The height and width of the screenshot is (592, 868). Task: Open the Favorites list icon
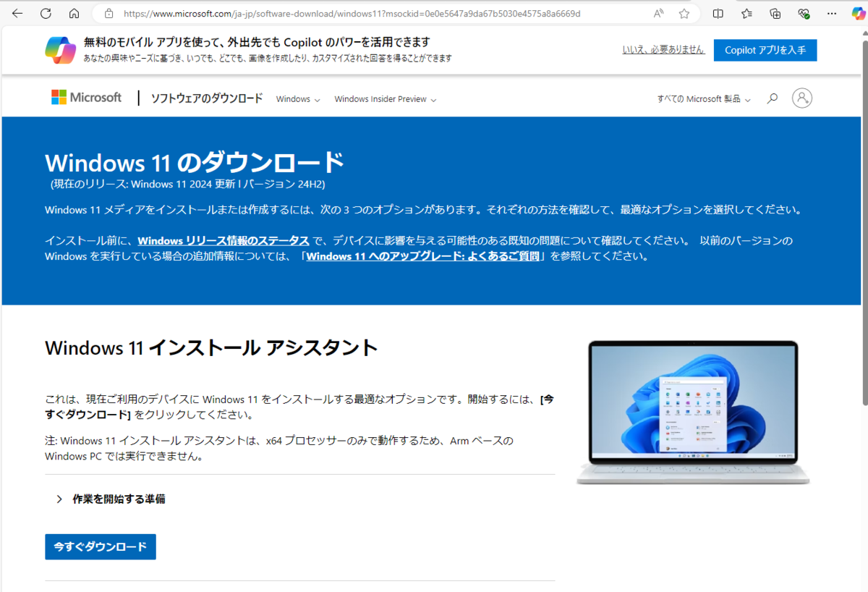[746, 13]
